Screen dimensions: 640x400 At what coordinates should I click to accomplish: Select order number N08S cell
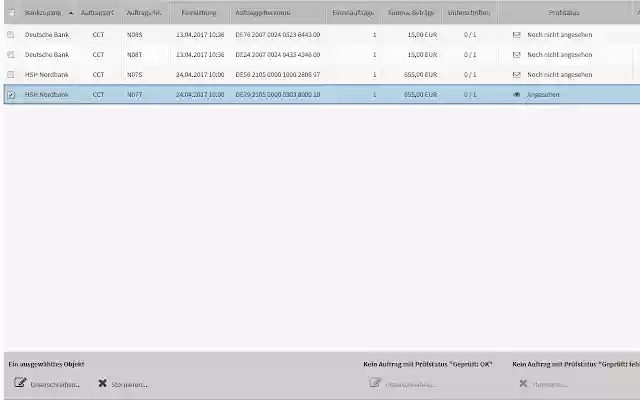pos(134,35)
